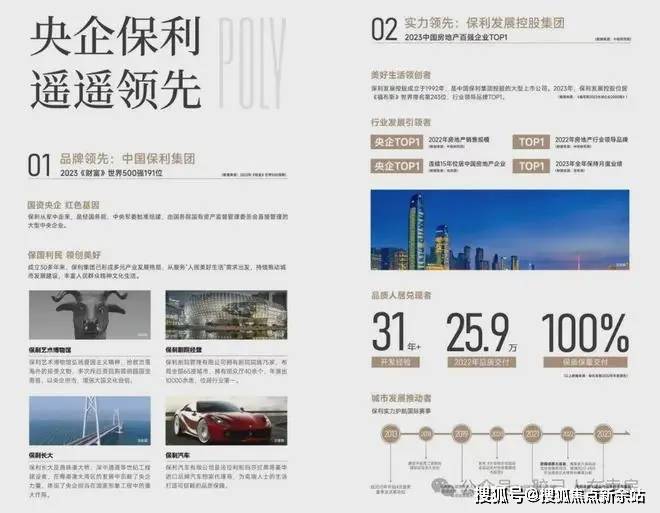Click the line 保利实力护航国际赛事

pyautogui.click(x=401, y=411)
